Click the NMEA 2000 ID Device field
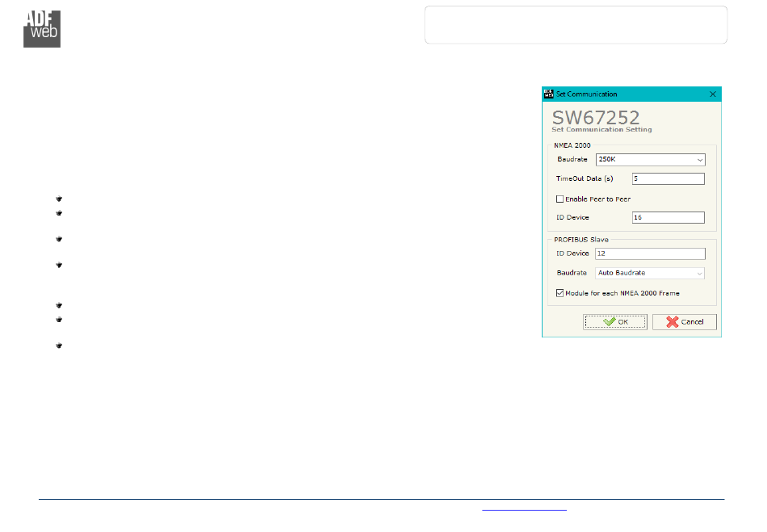Viewport: 767px width, 532px height. click(x=669, y=218)
